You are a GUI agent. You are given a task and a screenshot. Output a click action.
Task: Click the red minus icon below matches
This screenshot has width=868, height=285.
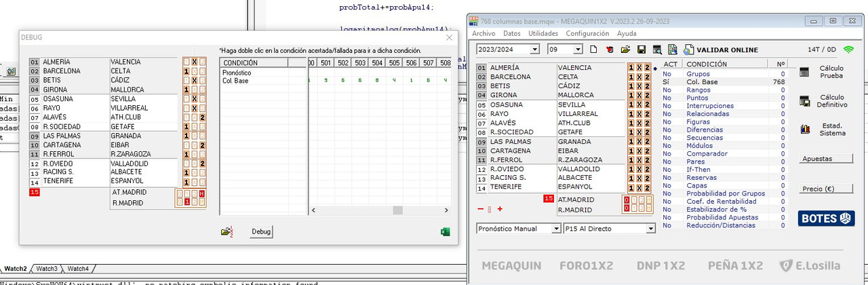[x=481, y=209]
